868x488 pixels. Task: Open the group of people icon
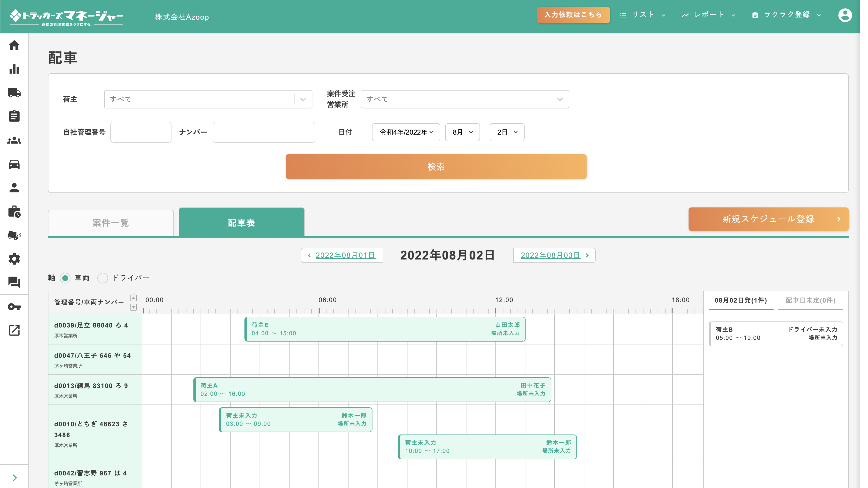coord(14,140)
